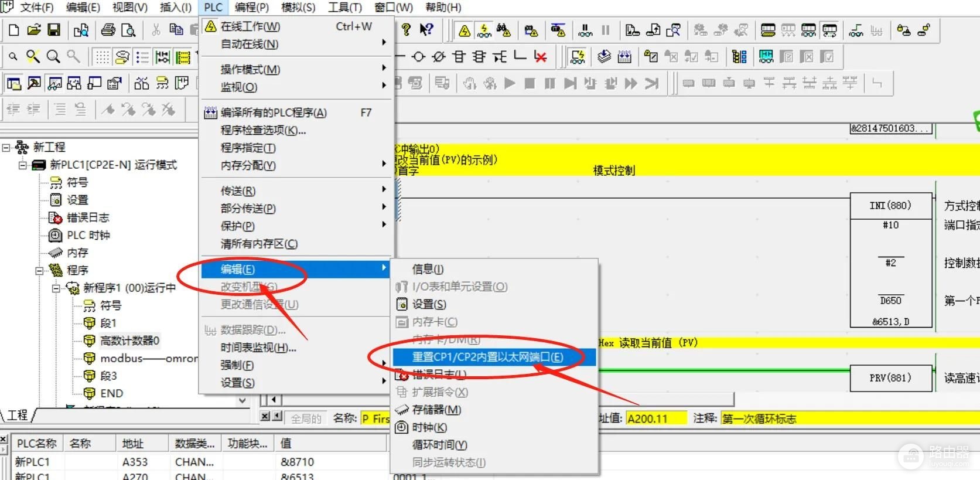Click the Transfer from PLC icon
The height and width of the screenshot is (480, 980).
[653, 30]
